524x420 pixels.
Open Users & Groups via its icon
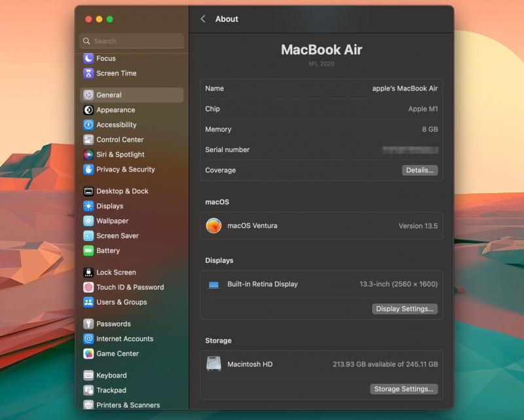click(88, 302)
